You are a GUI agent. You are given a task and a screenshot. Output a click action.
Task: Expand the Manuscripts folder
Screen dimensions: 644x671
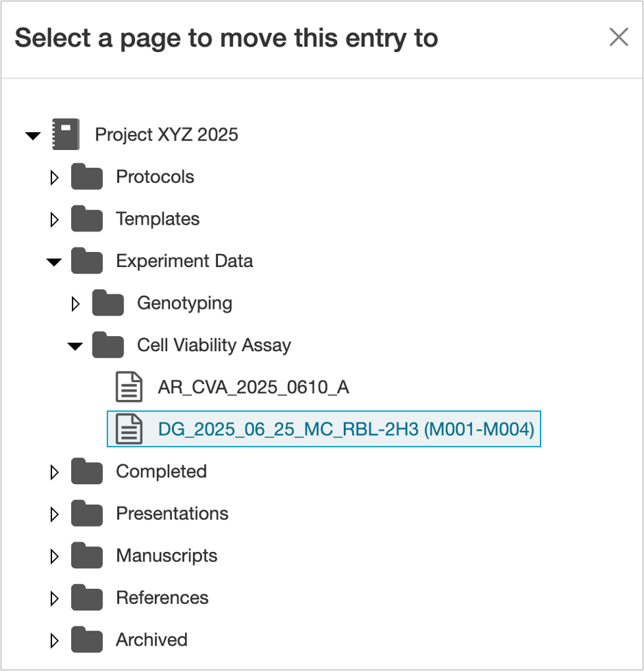(x=54, y=555)
